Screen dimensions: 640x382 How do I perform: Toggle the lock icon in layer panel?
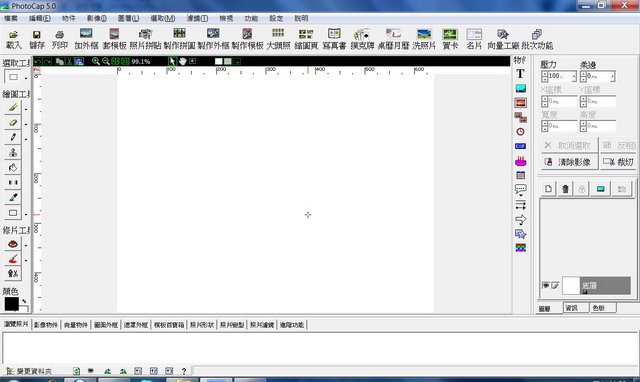tap(582, 189)
